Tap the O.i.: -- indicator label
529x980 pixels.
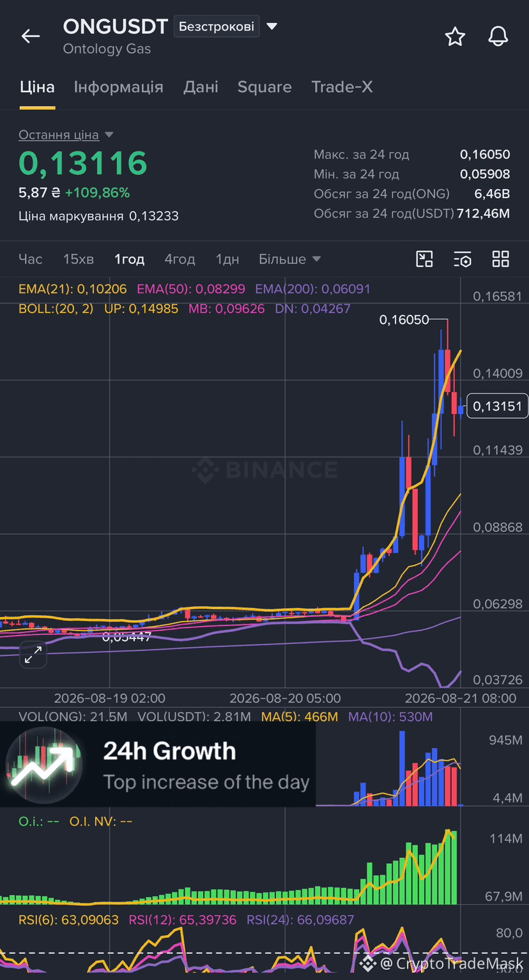[x=39, y=821]
